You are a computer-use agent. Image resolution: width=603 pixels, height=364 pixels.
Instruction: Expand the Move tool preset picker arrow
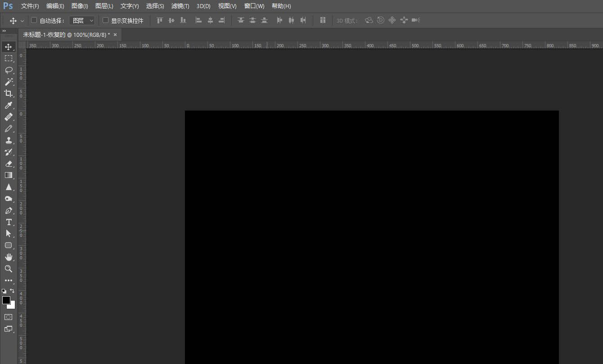[22, 21]
